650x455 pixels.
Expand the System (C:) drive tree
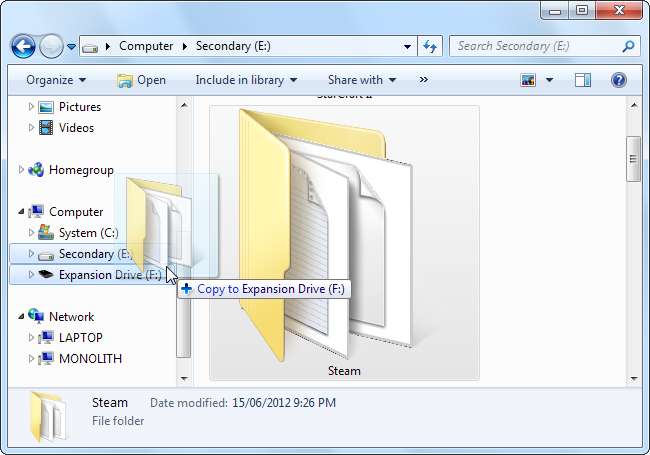31,232
